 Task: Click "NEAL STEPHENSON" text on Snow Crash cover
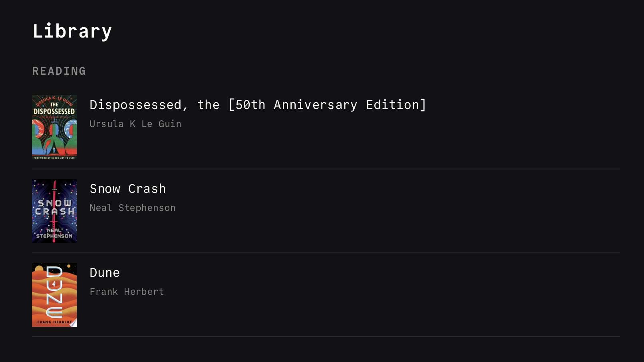(54, 233)
